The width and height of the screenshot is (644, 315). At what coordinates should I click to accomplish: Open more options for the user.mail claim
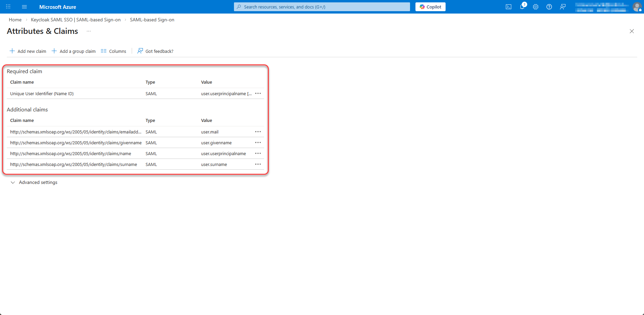(x=258, y=132)
